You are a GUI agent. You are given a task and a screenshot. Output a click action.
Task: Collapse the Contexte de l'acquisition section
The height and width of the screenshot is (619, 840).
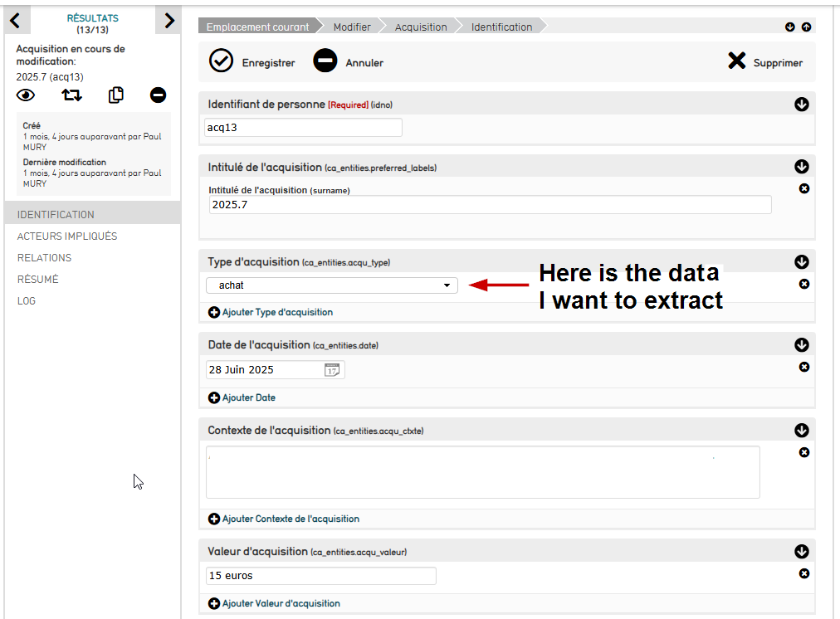click(x=801, y=431)
